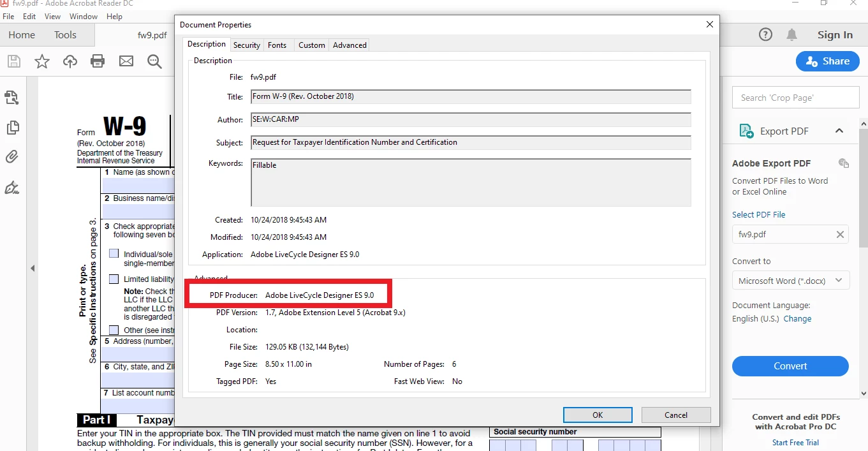Select the fw9.pdf document tab
Image resolution: width=868 pixels, height=451 pixels.
[x=152, y=35]
